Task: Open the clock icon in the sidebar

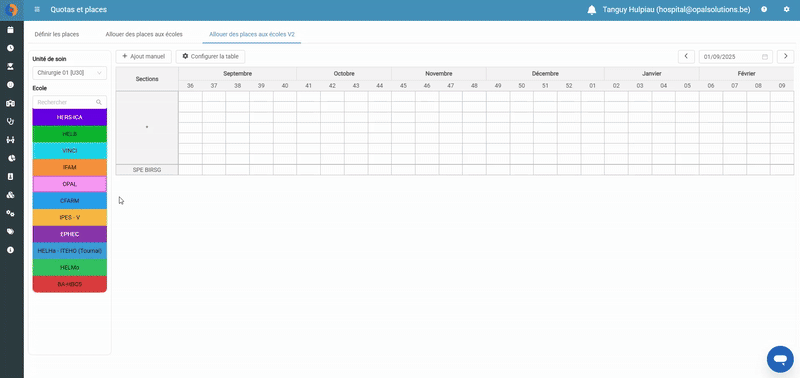Action: coord(10,48)
